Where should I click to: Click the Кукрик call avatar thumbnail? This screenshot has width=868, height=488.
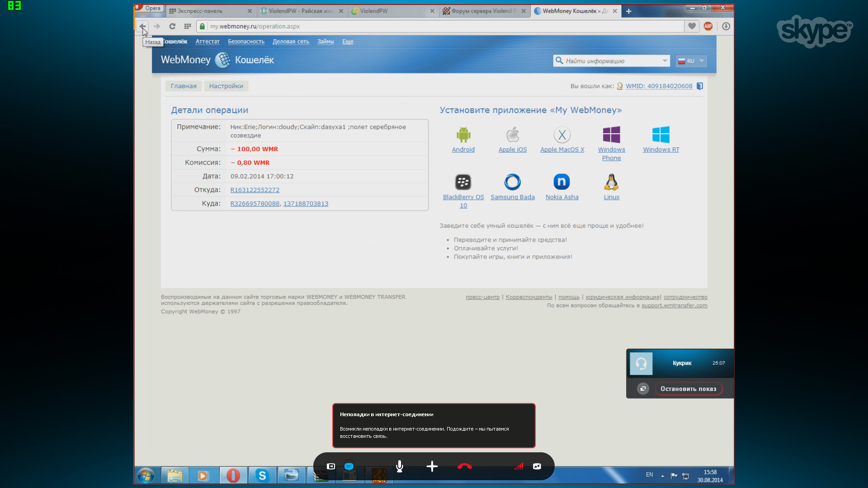click(641, 363)
